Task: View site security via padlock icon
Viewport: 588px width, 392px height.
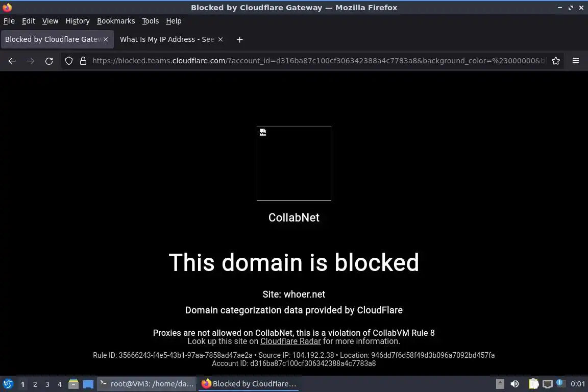Action: (83, 61)
